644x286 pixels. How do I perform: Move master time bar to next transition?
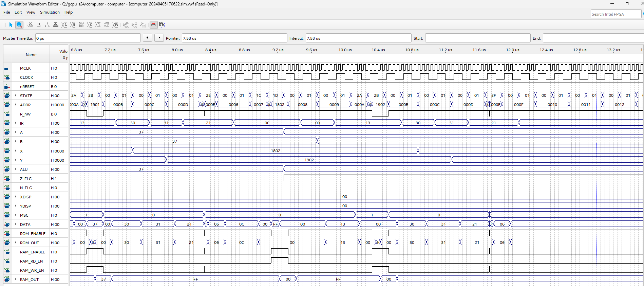159,38
